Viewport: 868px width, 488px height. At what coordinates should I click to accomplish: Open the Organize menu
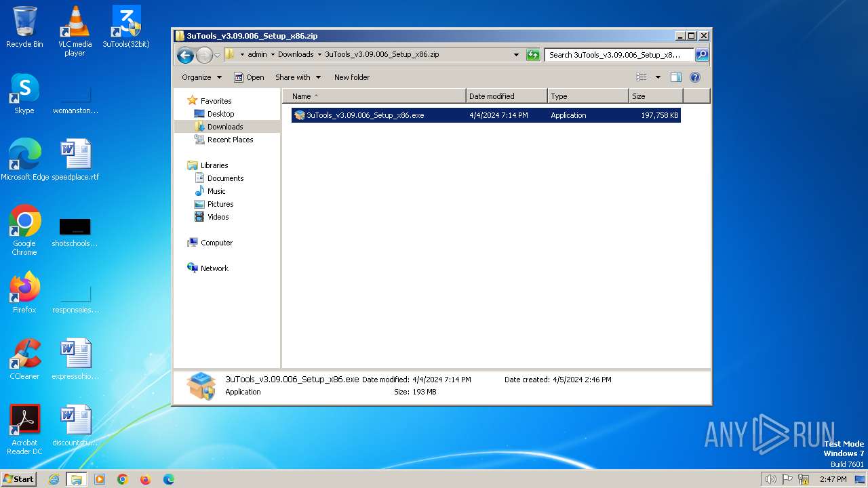tap(201, 77)
